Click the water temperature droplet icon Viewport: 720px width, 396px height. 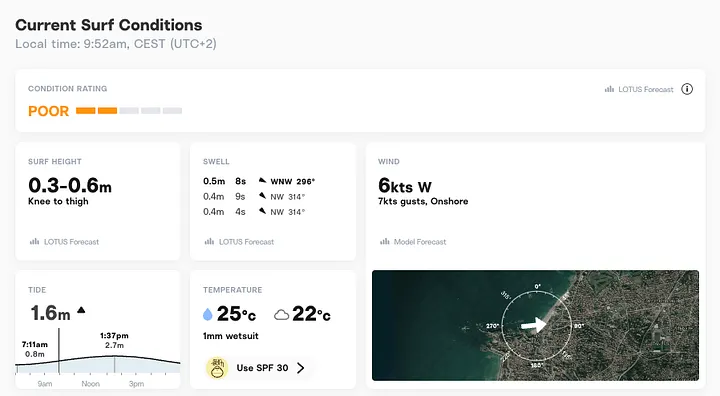click(x=208, y=315)
